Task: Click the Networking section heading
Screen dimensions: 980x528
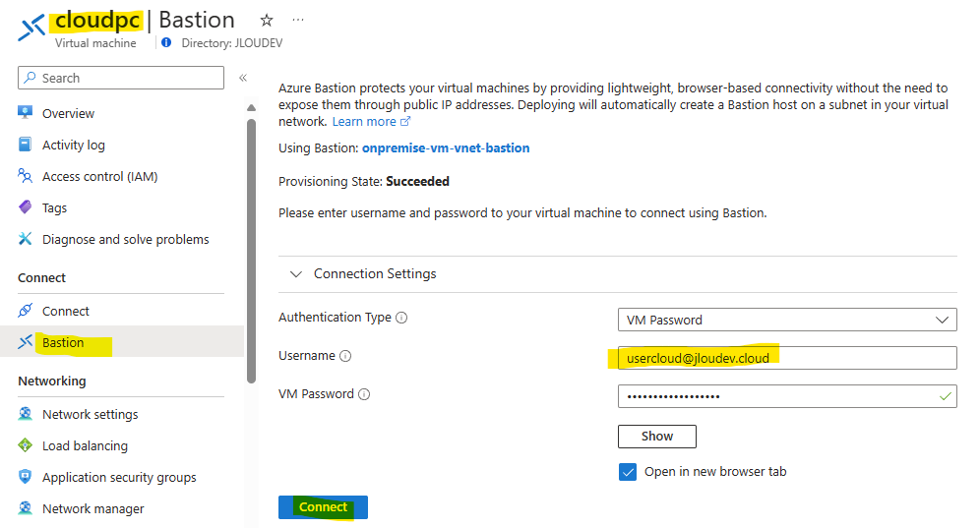Action: click(x=52, y=381)
